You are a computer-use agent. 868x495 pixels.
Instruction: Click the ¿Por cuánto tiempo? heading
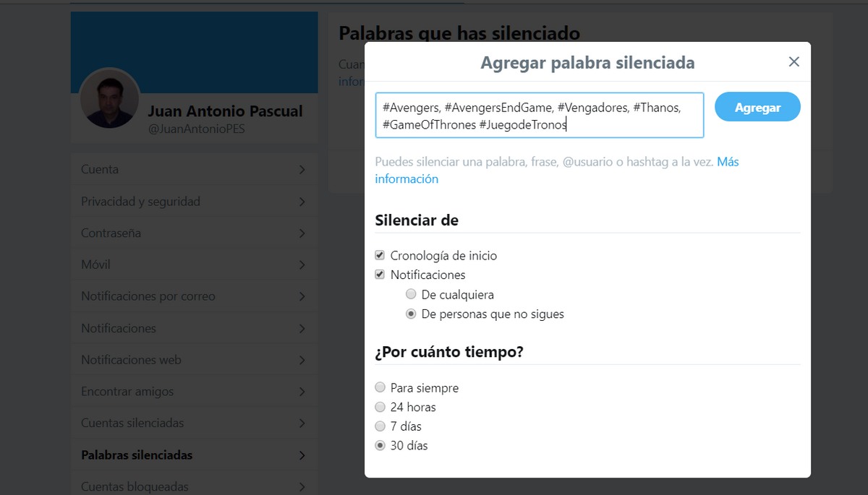(449, 352)
